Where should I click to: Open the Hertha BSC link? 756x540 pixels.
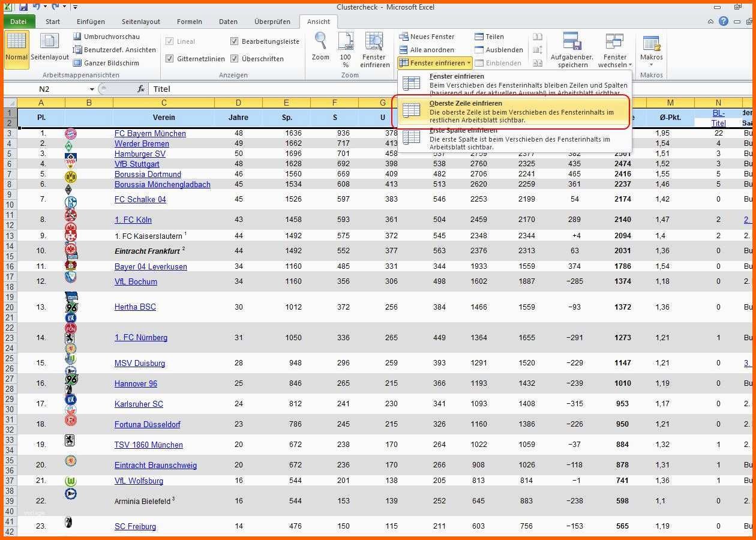pyautogui.click(x=135, y=307)
